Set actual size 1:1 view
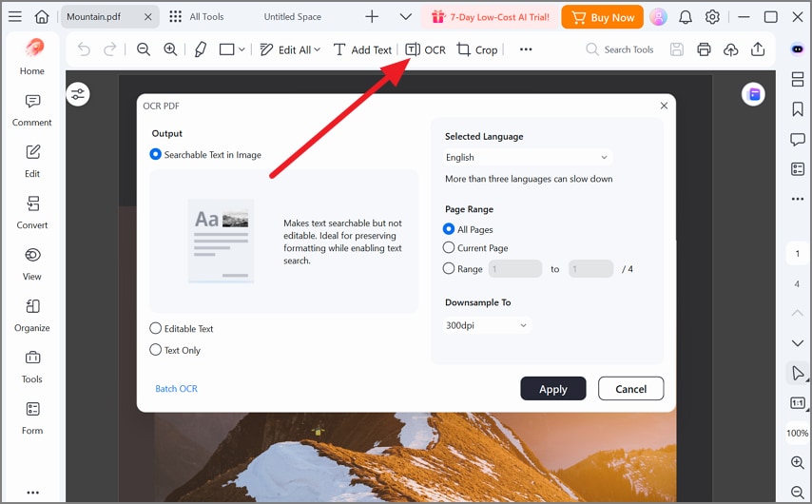Viewport: 812px width, 504px height. tap(798, 403)
